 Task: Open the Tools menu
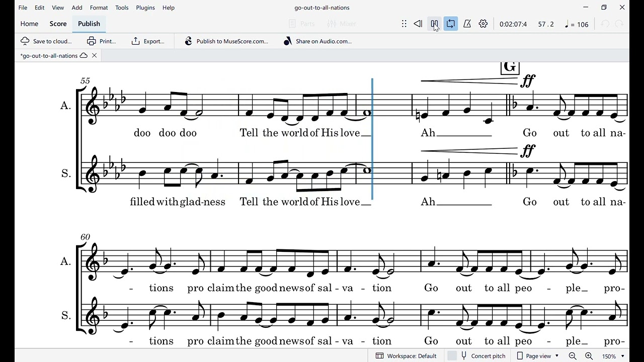pyautogui.click(x=122, y=8)
